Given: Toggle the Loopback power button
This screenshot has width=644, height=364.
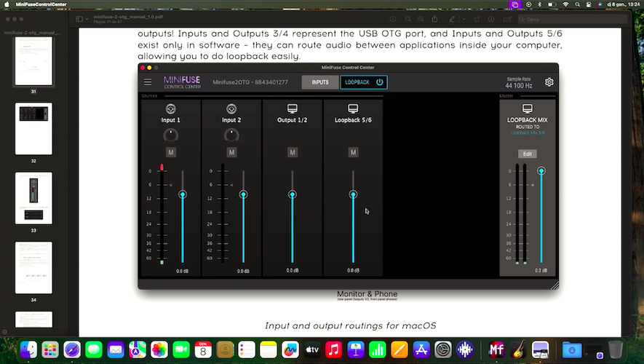Looking at the screenshot, I should tap(379, 82).
